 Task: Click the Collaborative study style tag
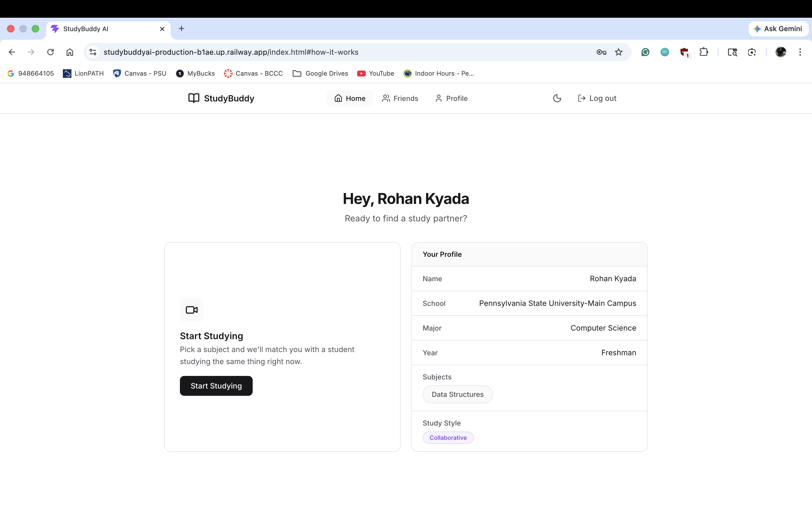(x=448, y=438)
